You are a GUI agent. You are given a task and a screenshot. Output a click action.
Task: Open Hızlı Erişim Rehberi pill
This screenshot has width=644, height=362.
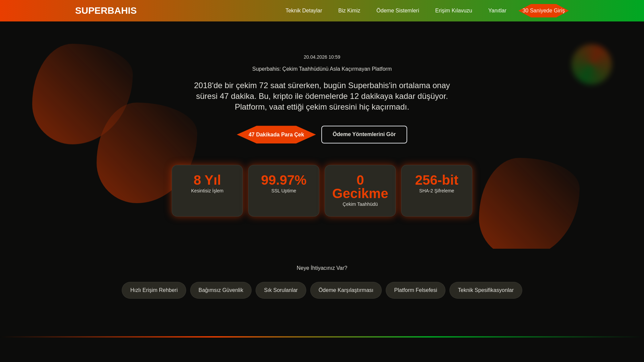154,290
